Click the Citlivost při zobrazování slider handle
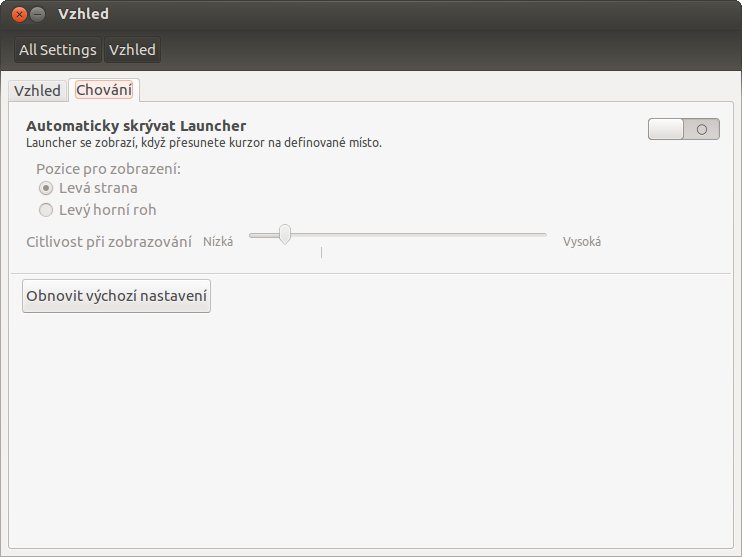The image size is (742, 557). click(285, 234)
